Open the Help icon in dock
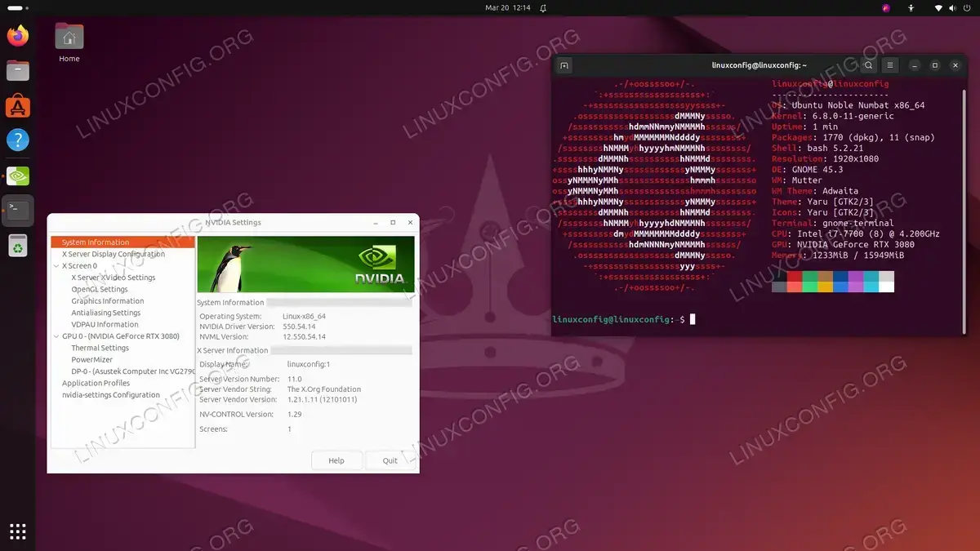Image resolution: width=980 pixels, height=551 pixels. pyautogui.click(x=18, y=140)
